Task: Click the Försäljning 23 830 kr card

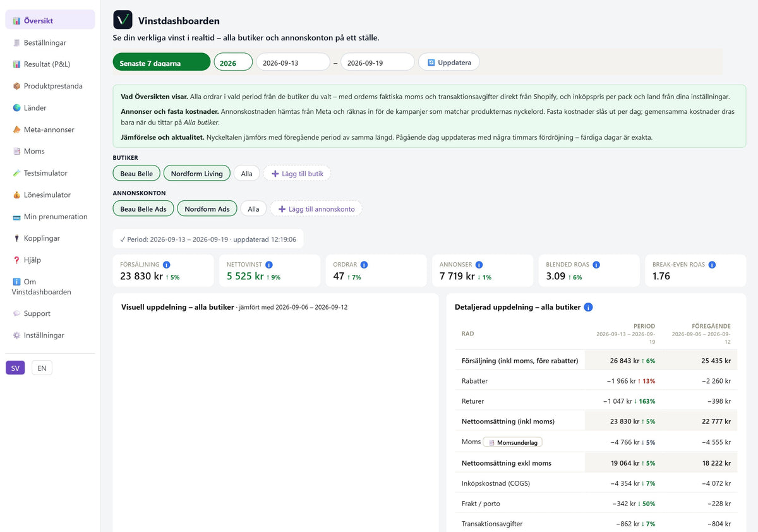Action: pos(164,270)
